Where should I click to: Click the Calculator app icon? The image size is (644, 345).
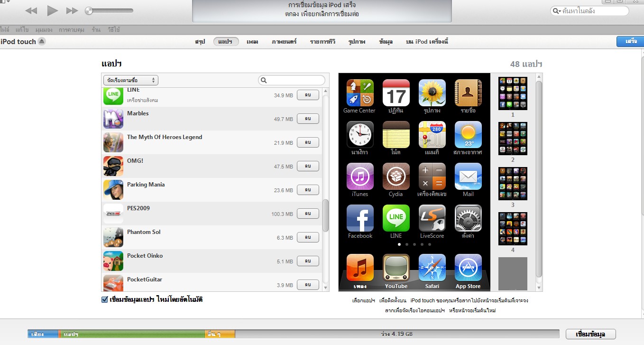pyautogui.click(x=432, y=176)
